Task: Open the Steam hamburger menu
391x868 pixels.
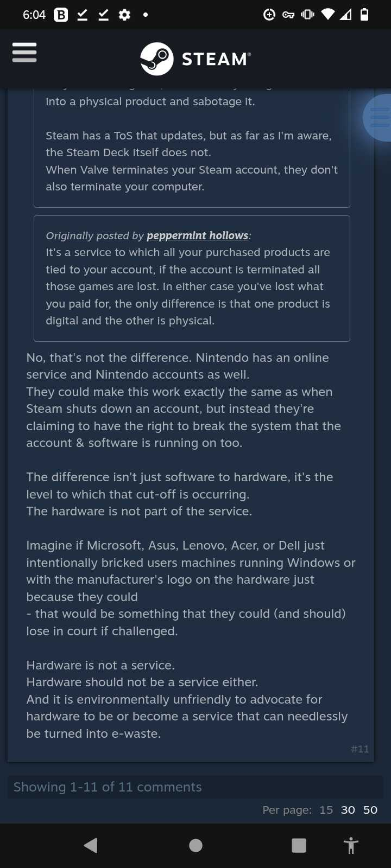Action: [x=24, y=53]
